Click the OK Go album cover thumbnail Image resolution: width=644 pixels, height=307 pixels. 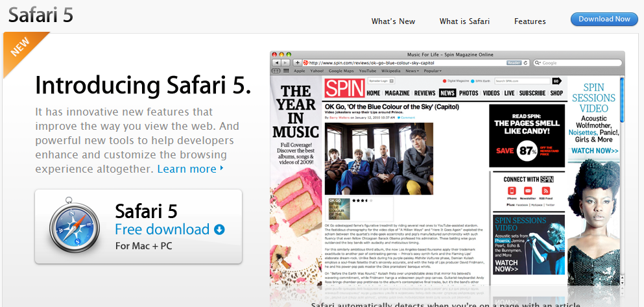[339, 209]
